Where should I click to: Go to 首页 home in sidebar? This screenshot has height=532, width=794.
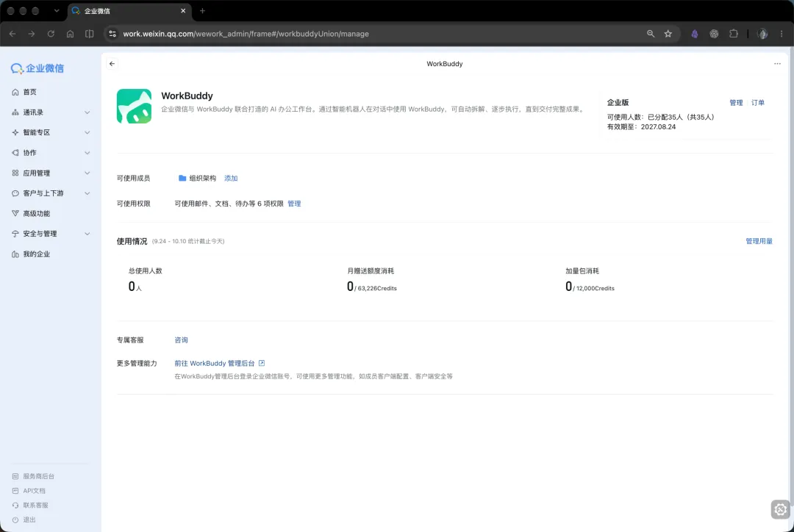click(30, 92)
